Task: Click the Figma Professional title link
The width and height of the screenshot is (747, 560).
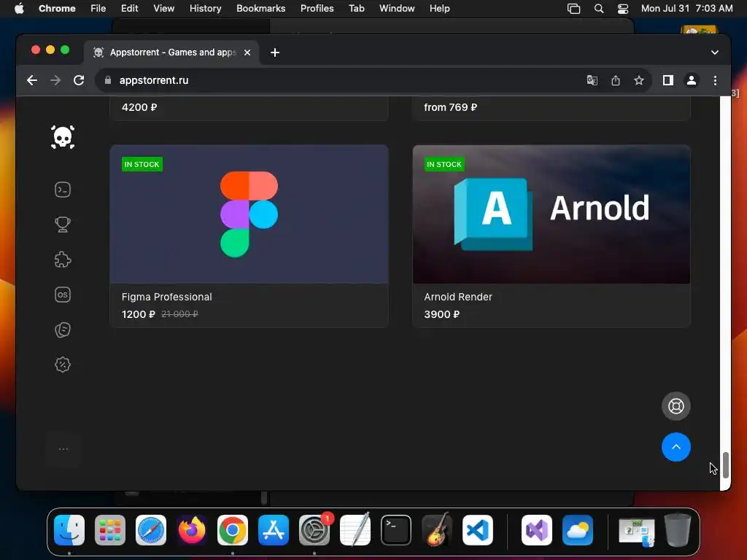Action: point(167,297)
